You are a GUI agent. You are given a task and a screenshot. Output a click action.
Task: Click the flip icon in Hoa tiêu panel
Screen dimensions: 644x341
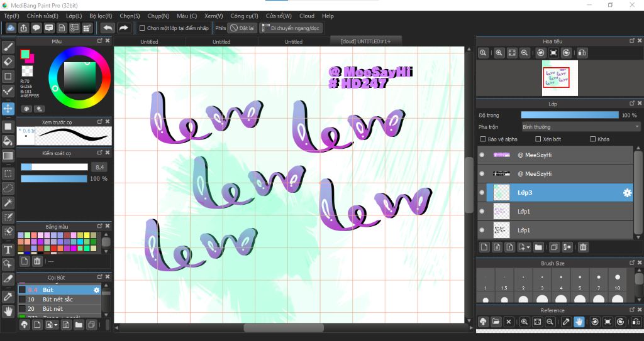tap(582, 53)
